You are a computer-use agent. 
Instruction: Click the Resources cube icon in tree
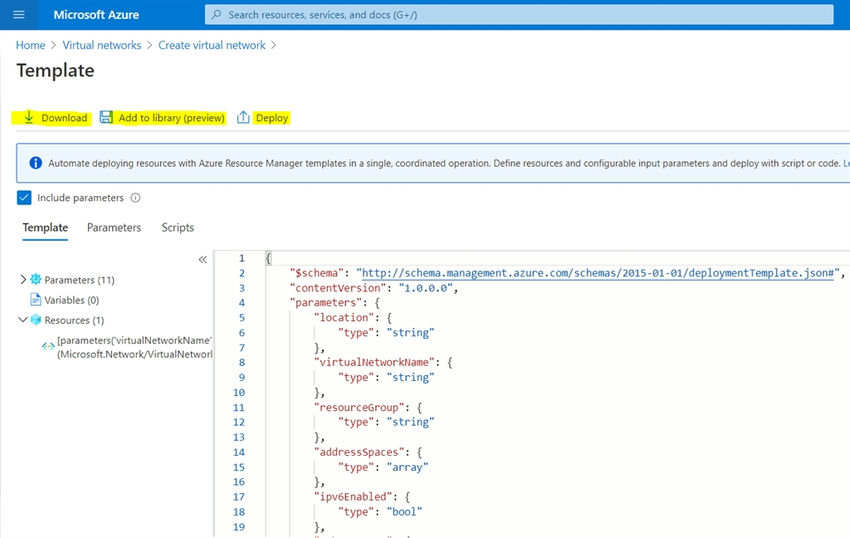36,320
